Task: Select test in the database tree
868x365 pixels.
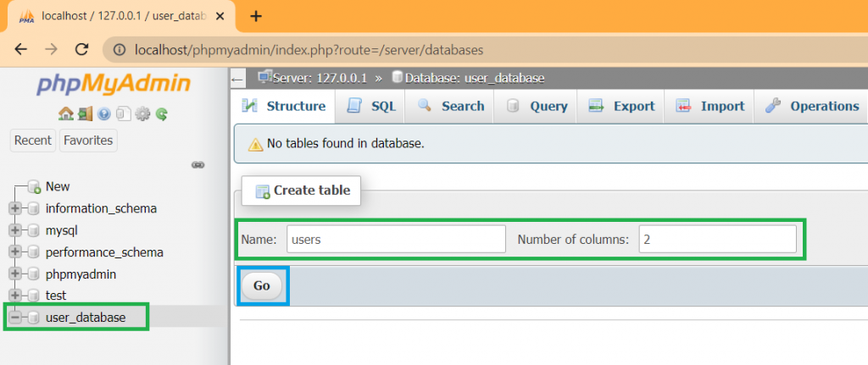Action: point(56,296)
